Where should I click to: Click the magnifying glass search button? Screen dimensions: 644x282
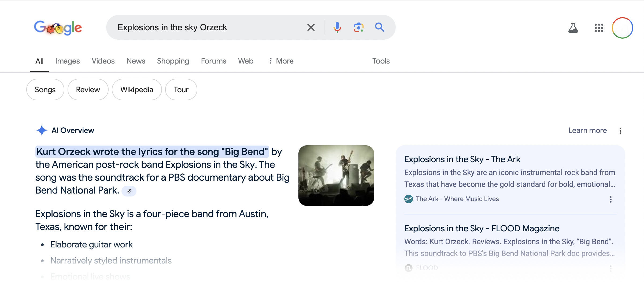click(x=380, y=27)
